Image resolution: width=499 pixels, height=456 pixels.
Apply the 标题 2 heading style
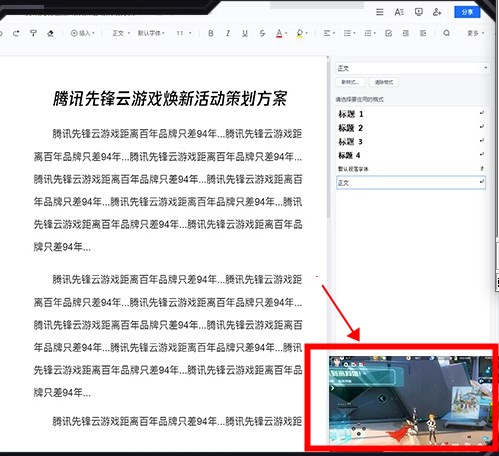point(411,128)
